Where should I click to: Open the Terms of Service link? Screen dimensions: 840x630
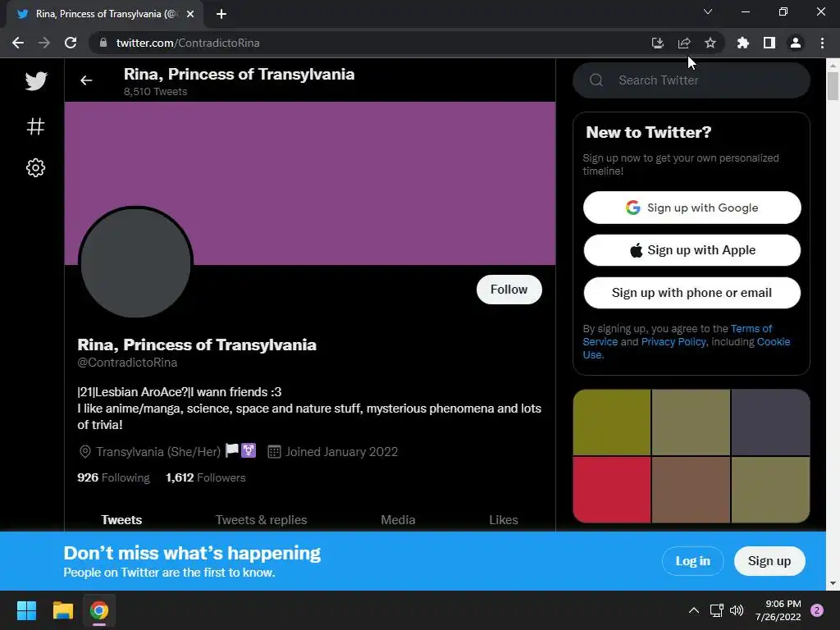click(x=751, y=329)
